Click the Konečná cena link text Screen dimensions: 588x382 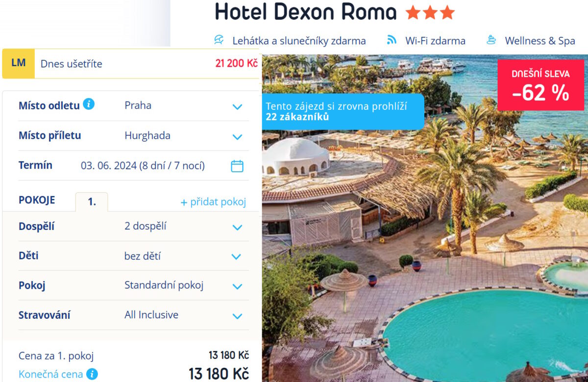pyautogui.click(x=50, y=374)
